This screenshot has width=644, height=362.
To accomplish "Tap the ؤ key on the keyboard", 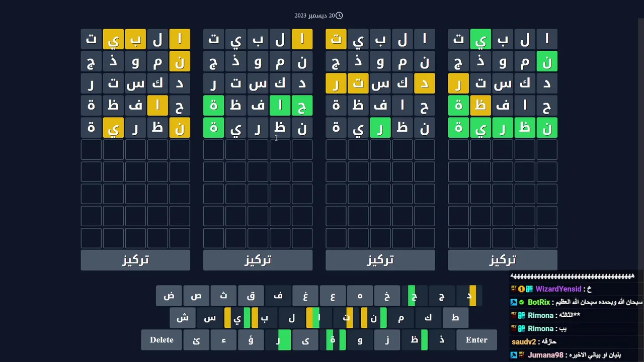I will pyautogui.click(x=251, y=340).
